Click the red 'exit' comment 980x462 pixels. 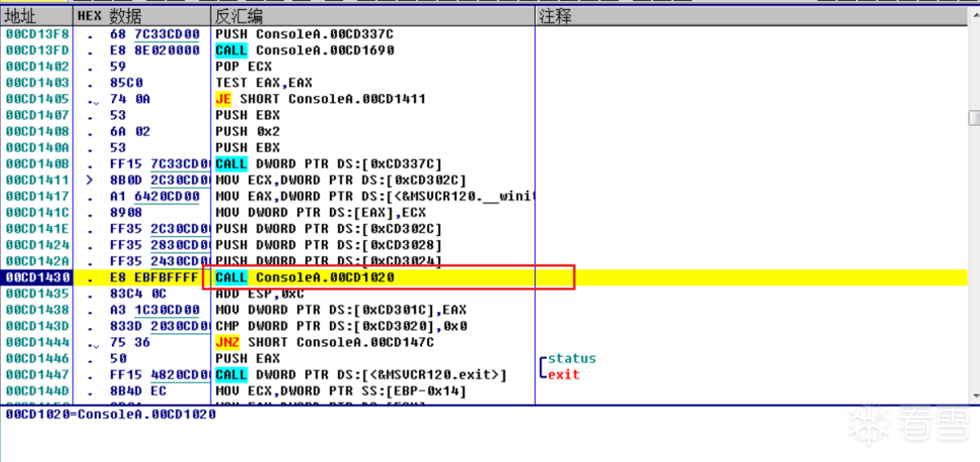click(563, 375)
